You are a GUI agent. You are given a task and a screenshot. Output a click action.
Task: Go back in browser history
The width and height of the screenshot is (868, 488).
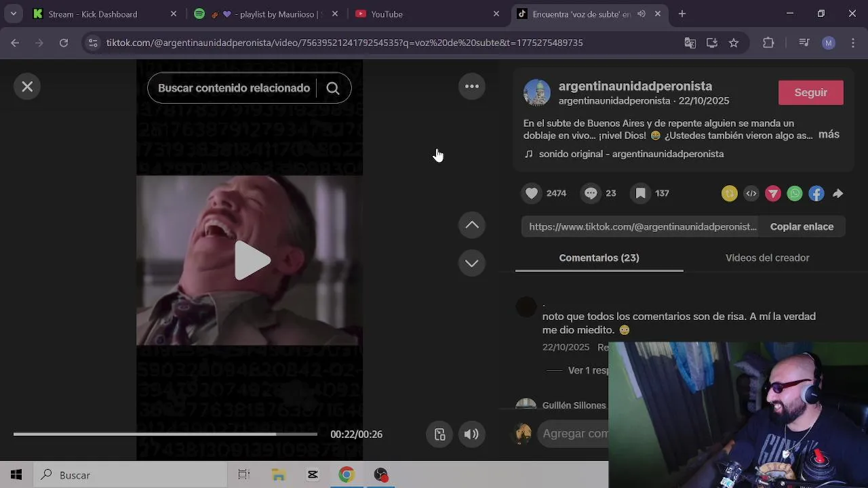(x=15, y=43)
